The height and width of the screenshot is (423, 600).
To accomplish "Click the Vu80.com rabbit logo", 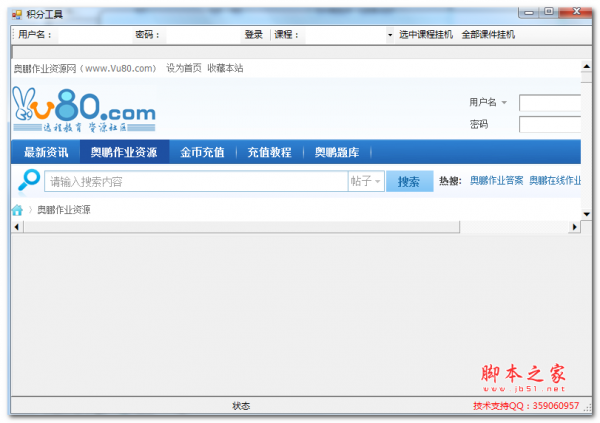I will tap(84, 110).
